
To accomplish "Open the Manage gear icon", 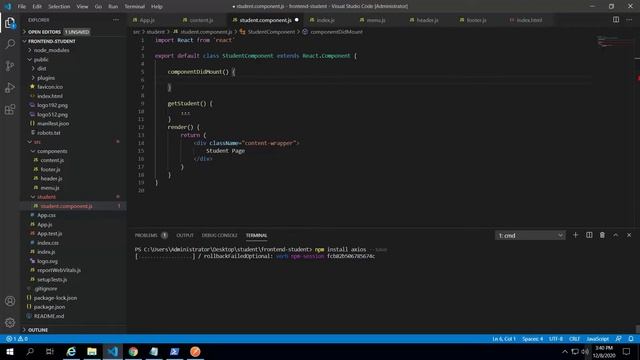I will (x=10, y=322).
